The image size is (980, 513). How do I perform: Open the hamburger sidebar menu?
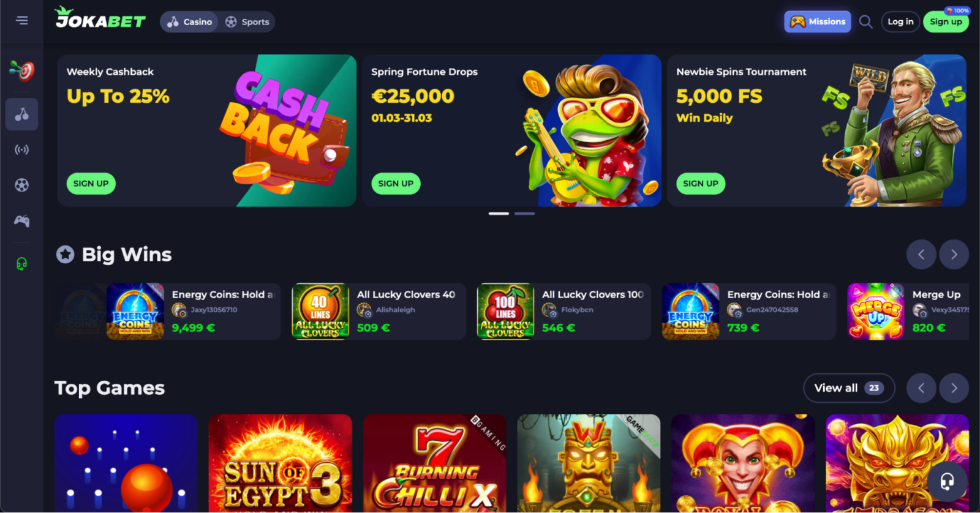22,21
